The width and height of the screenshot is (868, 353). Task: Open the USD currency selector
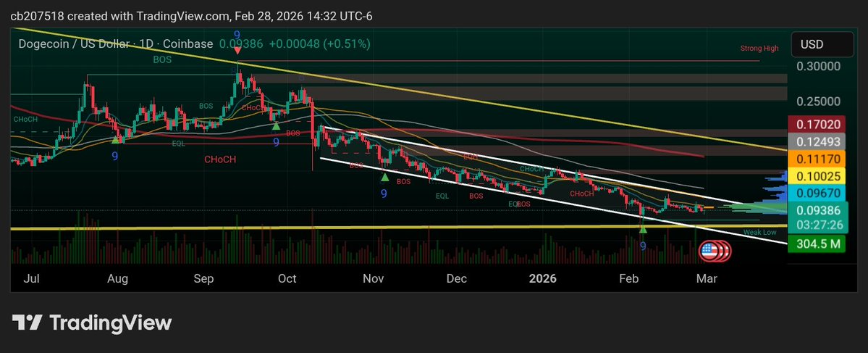(x=822, y=44)
